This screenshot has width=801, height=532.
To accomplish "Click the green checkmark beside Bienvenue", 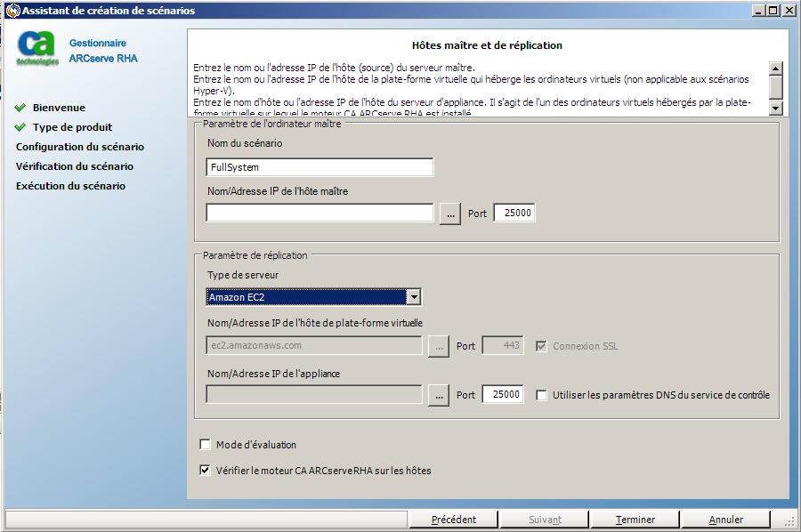I will click(x=20, y=108).
